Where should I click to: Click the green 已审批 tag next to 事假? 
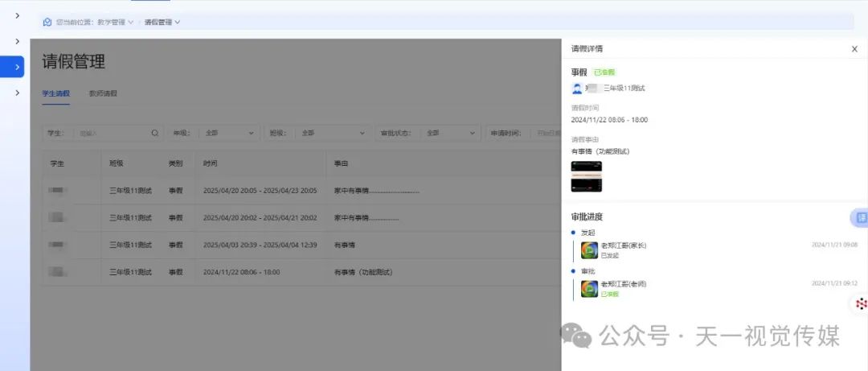tap(604, 72)
